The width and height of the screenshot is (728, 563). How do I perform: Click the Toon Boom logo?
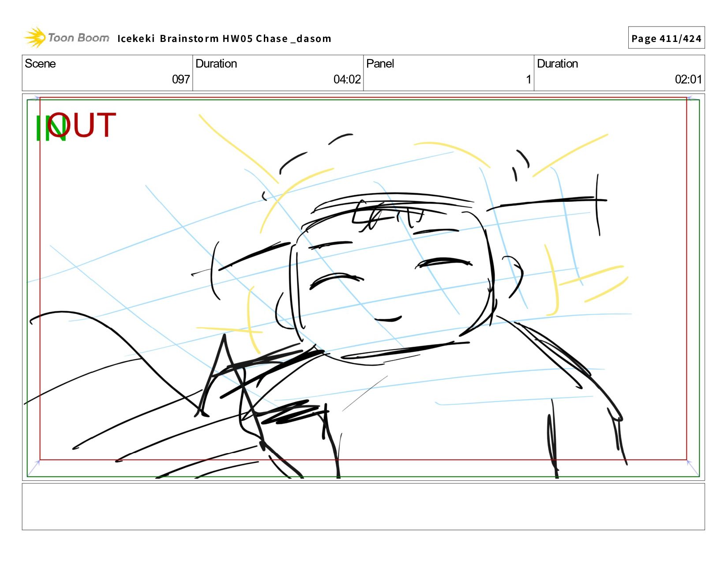pos(66,38)
